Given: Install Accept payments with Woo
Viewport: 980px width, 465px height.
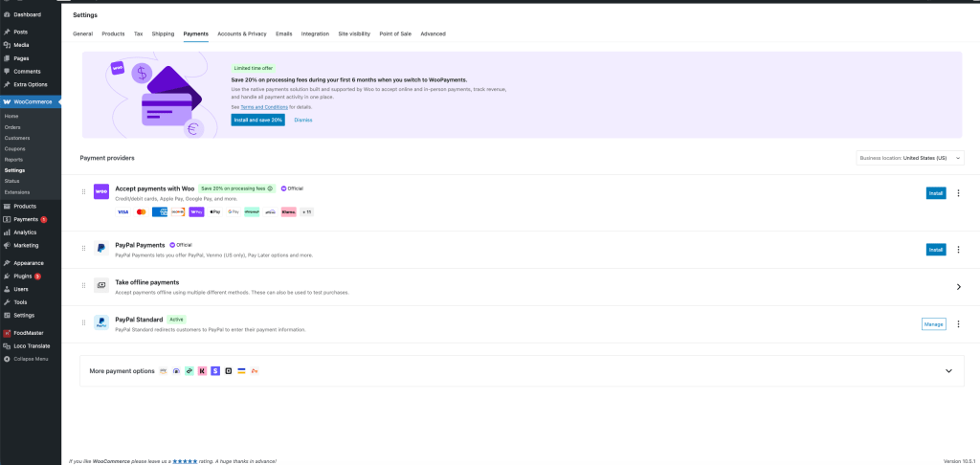Looking at the screenshot, I should pos(936,193).
